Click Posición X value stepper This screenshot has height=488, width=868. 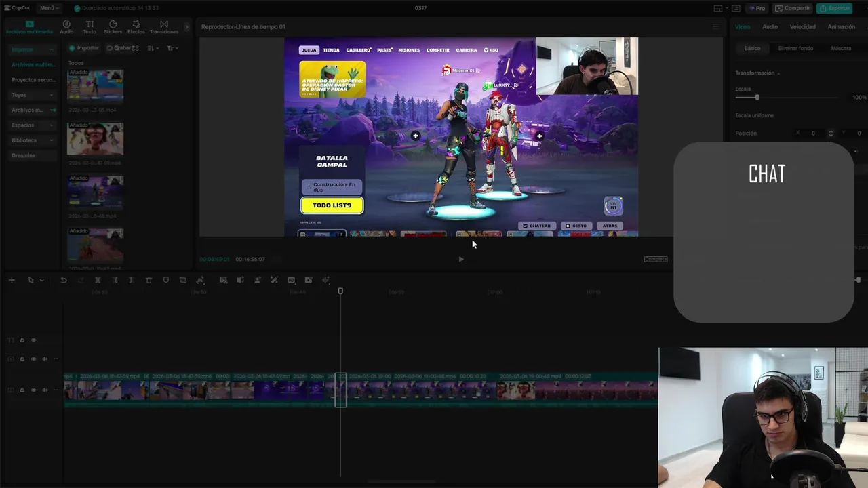click(x=831, y=134)
